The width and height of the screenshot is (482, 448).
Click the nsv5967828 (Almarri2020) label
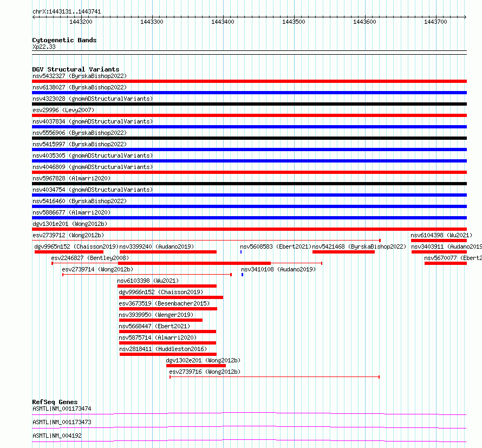(71, 178)
